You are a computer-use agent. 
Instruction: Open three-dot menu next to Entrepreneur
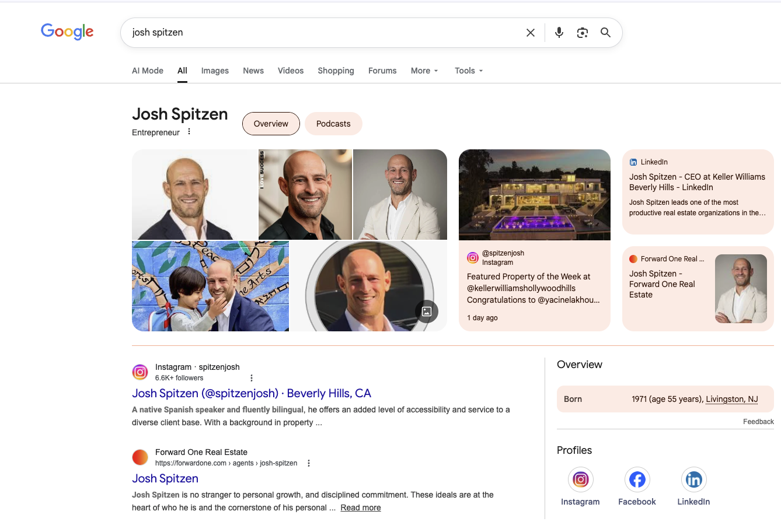coord(189,132)
